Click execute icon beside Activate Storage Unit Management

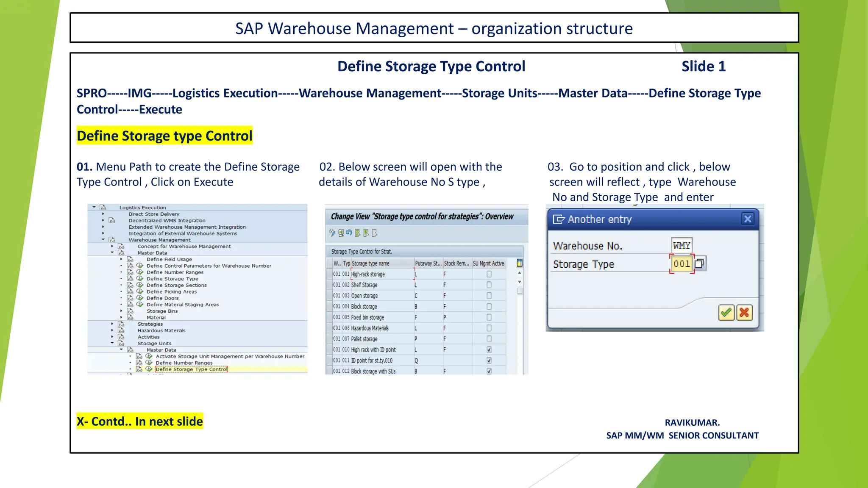click(149, 356)
